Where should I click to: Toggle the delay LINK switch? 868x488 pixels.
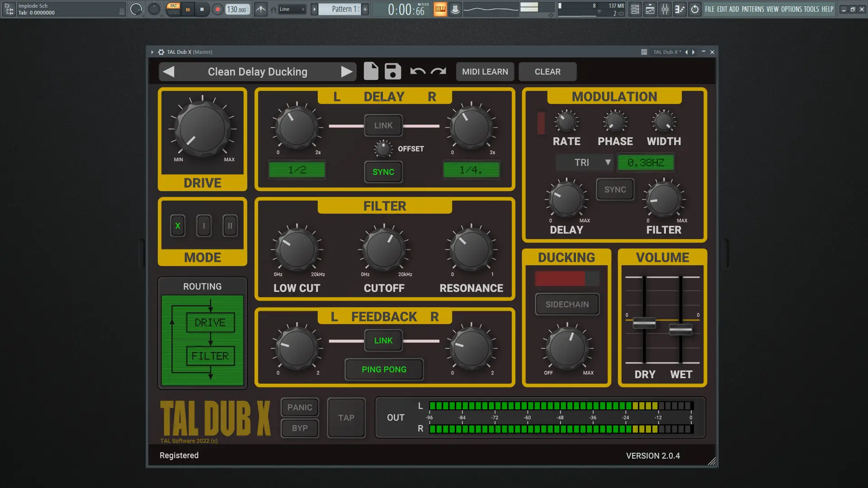(x=383, y=126)
